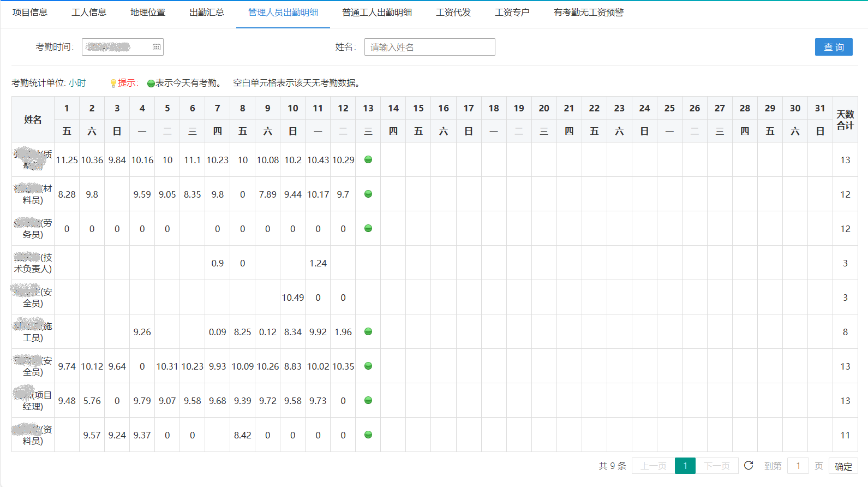Image resolution: width=868 pixels, height=487 pixels.
Task: Click the cell value 8.83
Action: [293, 366]
